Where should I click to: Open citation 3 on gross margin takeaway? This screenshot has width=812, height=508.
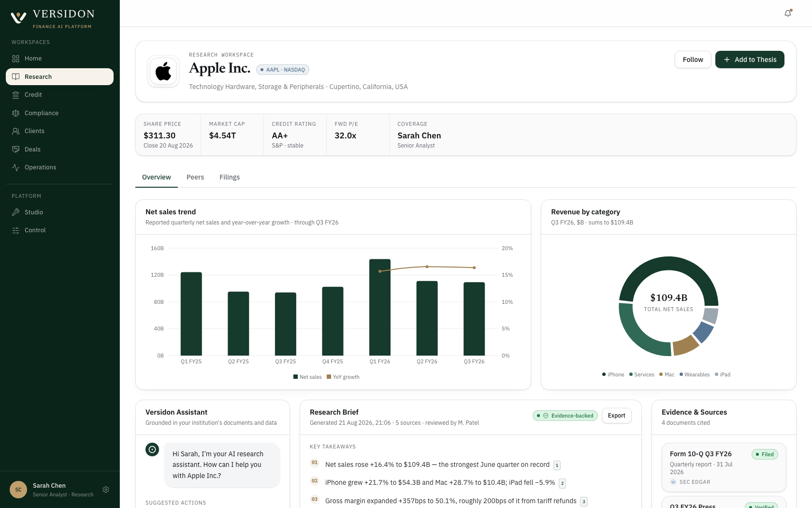[x=584, y=501]
